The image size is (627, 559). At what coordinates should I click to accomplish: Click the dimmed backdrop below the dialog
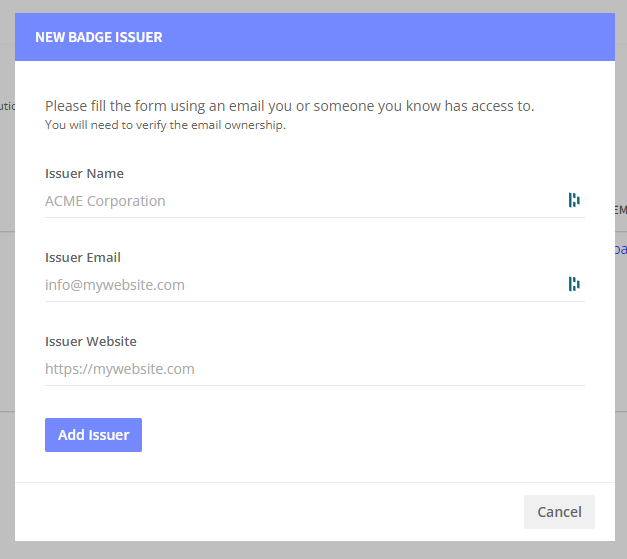coord(313,550)
